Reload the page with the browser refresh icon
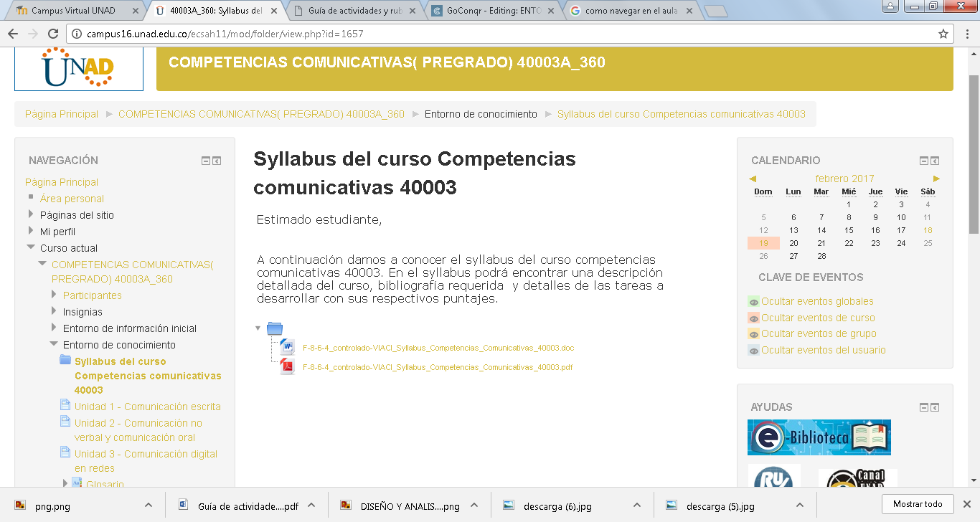 [53, 34]
